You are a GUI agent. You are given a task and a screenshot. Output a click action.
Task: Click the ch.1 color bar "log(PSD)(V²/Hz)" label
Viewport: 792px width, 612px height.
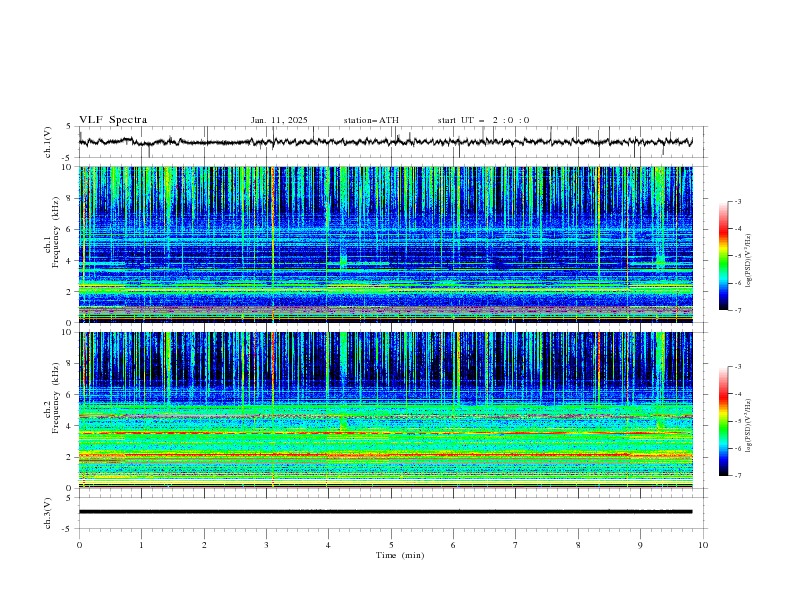[749, 261]
